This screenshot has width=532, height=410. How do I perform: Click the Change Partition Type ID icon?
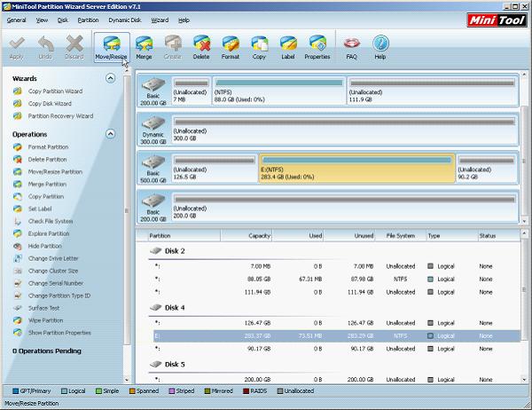[18, 296]
